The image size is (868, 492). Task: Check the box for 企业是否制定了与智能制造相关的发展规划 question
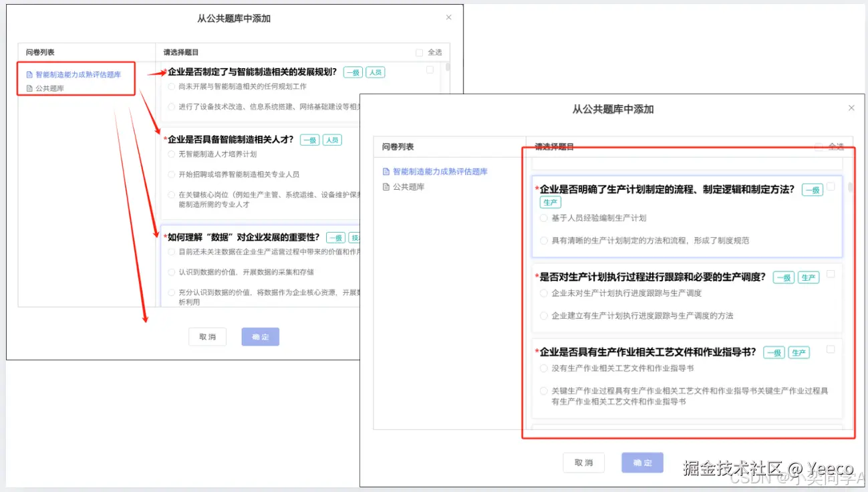pos(430,70)
